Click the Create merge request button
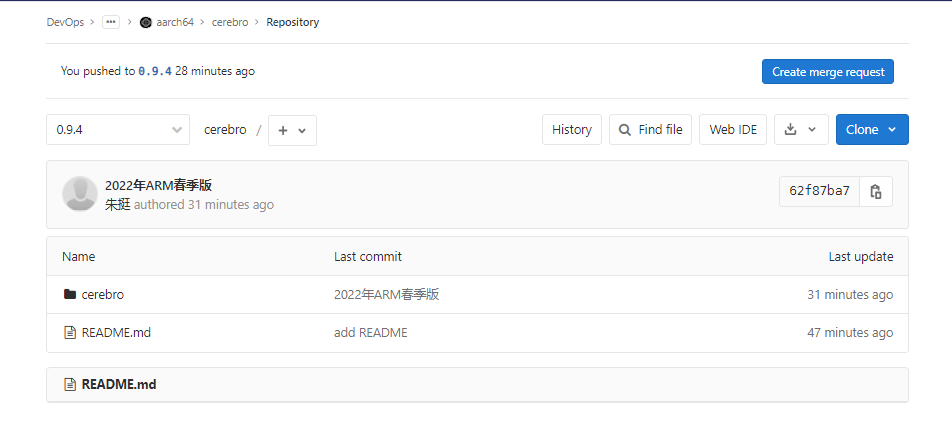The width and height of the screenshot is (952, 423). [x=828, y=72]
